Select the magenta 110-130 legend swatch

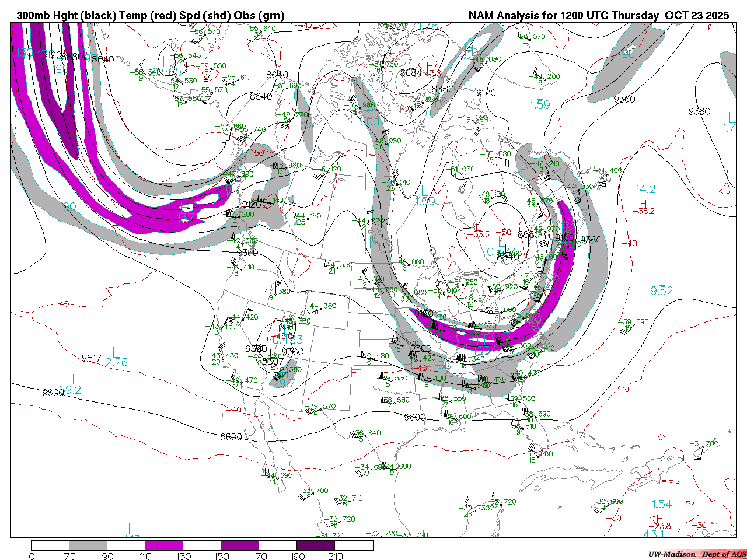coord(164,545)
